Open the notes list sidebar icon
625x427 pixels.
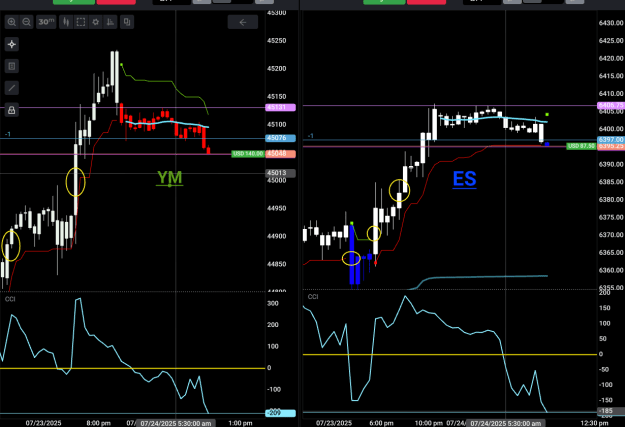click(x=12, y=66)
